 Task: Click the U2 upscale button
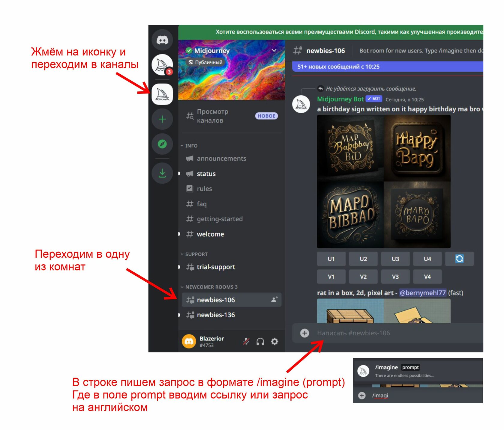[363, 259]
